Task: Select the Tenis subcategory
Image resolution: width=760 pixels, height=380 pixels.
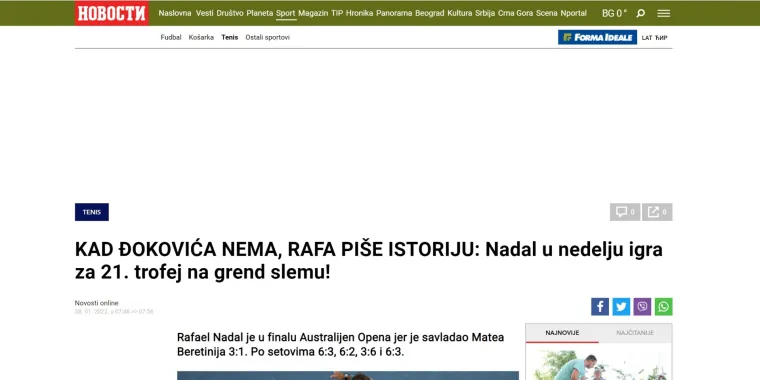Action: pyautogui.click(x=230, y=37)
